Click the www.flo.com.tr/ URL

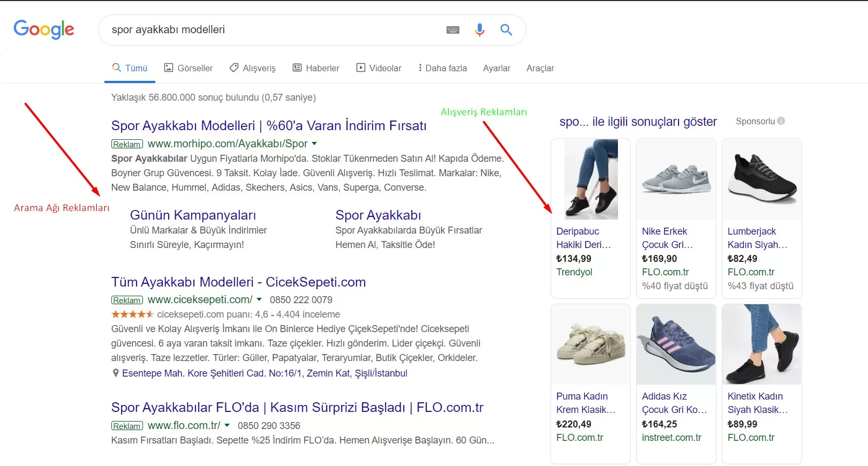pos(184,425)
